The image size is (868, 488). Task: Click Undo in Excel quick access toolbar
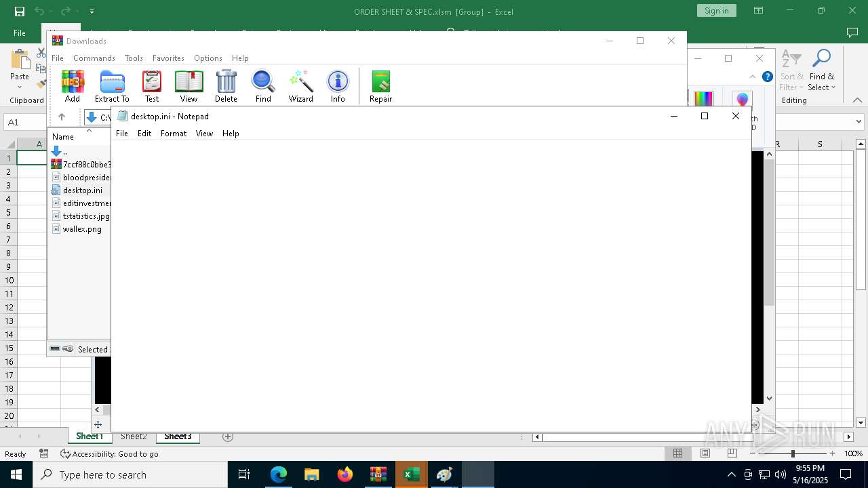[x=39, y=11]
